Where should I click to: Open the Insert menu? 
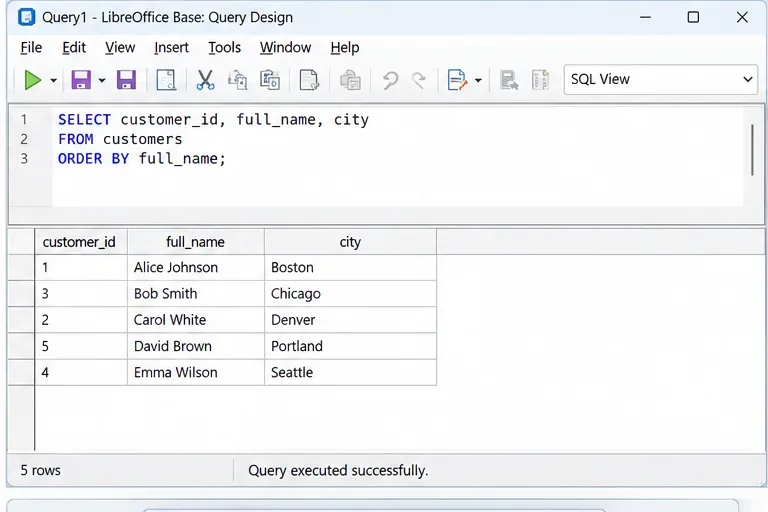tap(171, 48)
